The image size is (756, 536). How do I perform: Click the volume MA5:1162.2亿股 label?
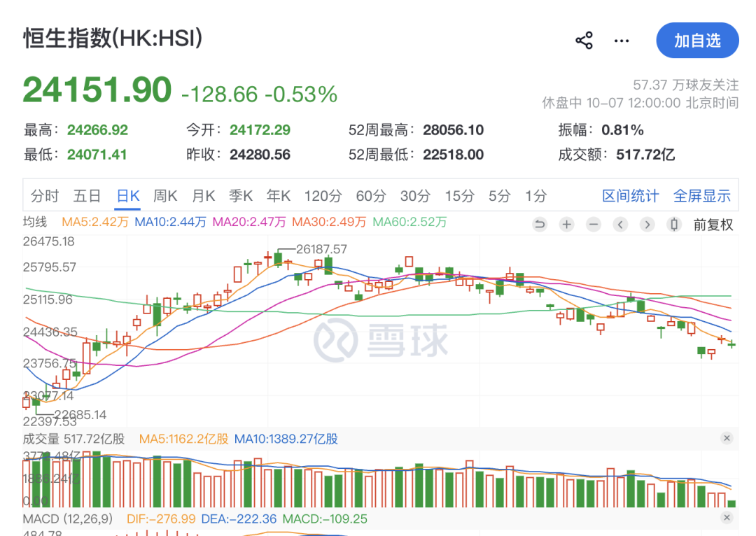tap(183, 439)
